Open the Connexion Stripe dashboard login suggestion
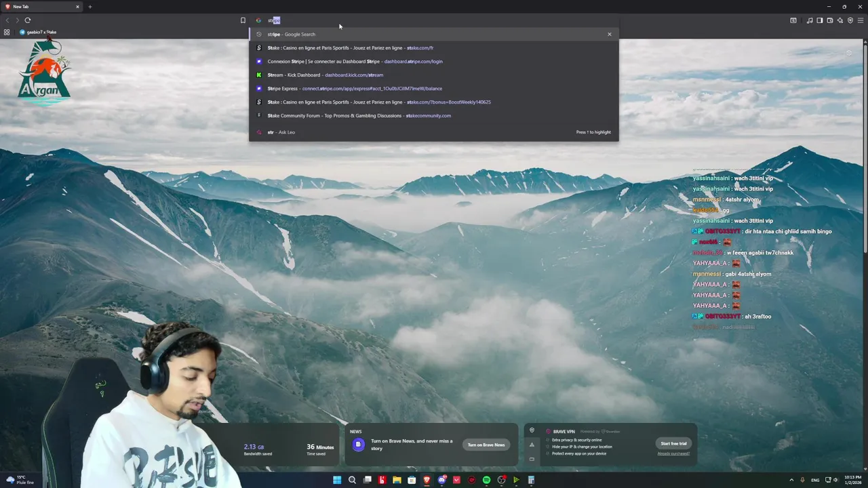 click(x=434, y=61)
